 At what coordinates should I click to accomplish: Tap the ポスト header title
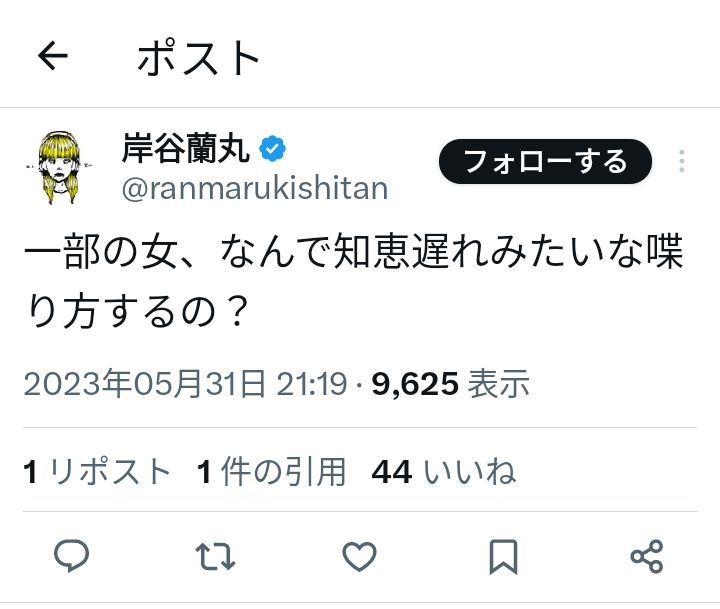click(x=199, y=58)
